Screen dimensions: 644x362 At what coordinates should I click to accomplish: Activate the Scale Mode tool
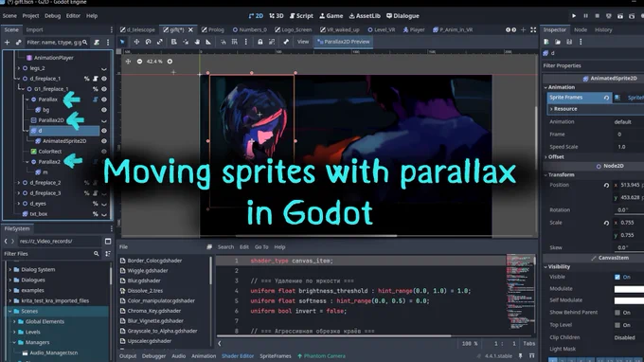160,42
